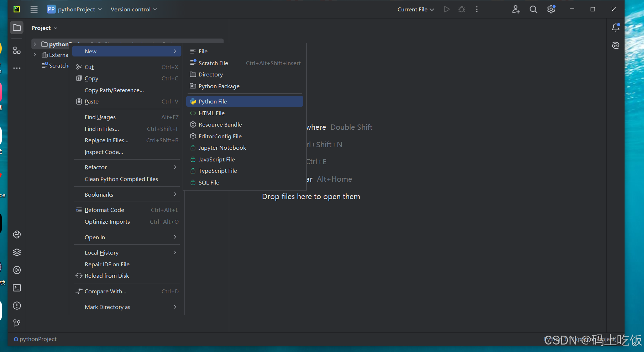This screenshot has width=644, height=352.
Task: Create a new generic File
Action: tap(245, 51)
